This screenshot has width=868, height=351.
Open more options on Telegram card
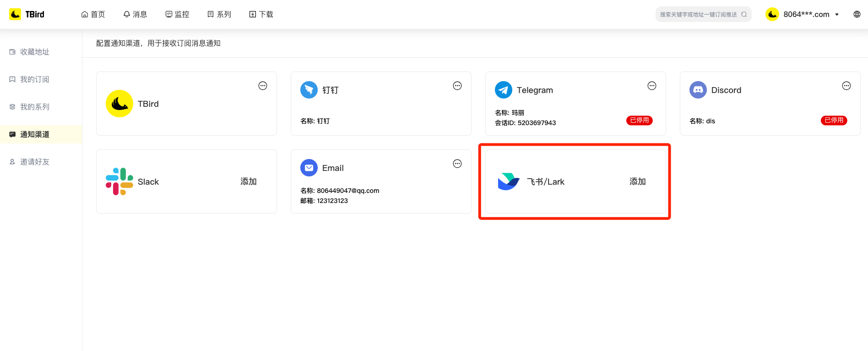652,86
